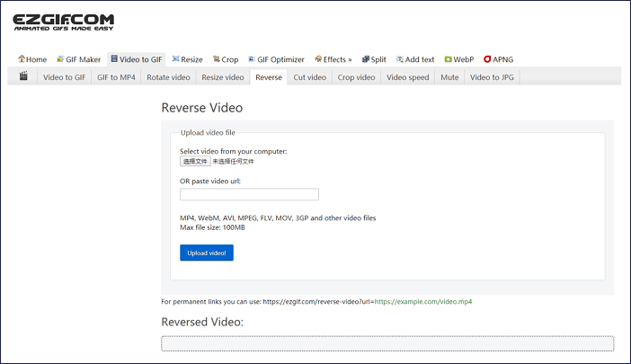631x364 pixels.
Task: Select the Resize tool in the top menu
Action: 187,59
